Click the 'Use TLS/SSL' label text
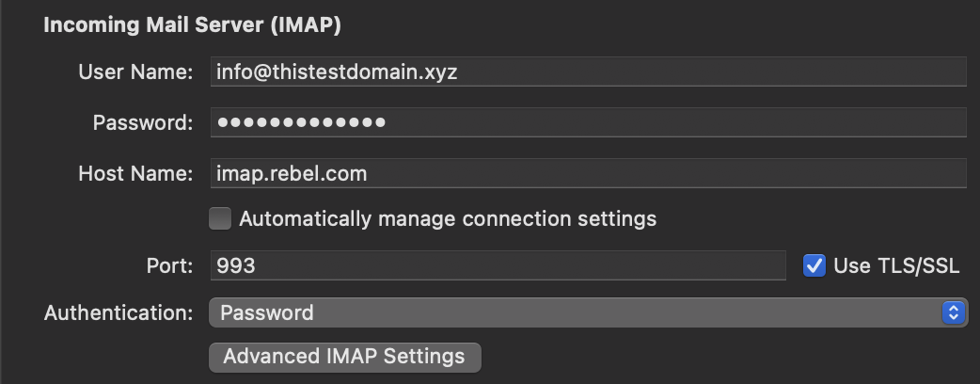Image resolution: width=980 pixels, height=384 pixels. 896,265
